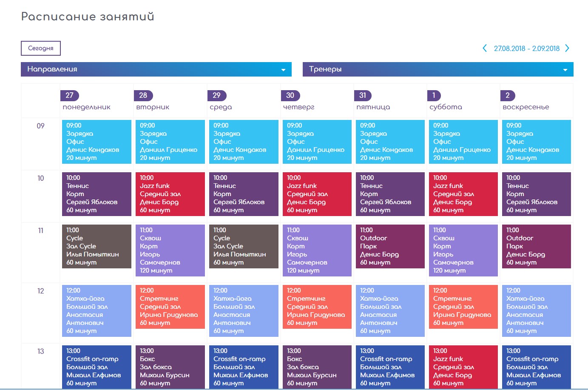Open the Направления dropdown arrow
The width and height of the screenshot is (588, 390).
[x=283, y=70]
